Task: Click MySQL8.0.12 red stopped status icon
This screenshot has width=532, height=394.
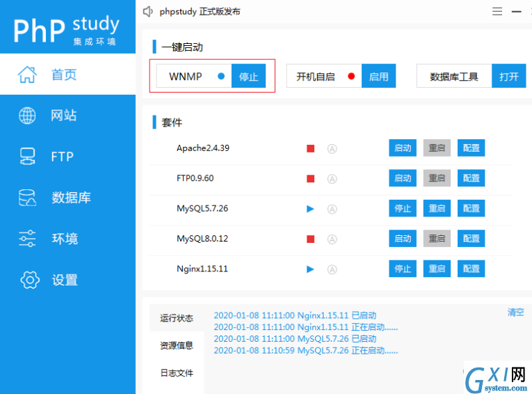Action: [310, 239]
